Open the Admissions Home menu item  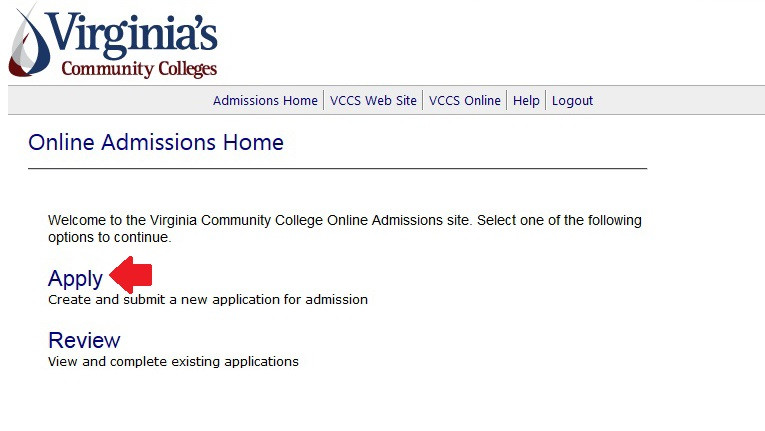[265, 100]
